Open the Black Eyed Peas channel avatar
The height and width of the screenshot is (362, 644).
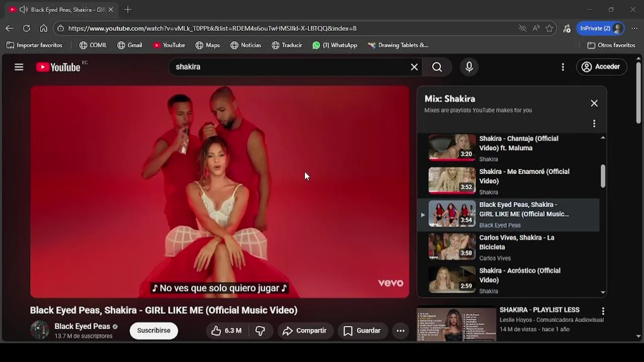40,330
